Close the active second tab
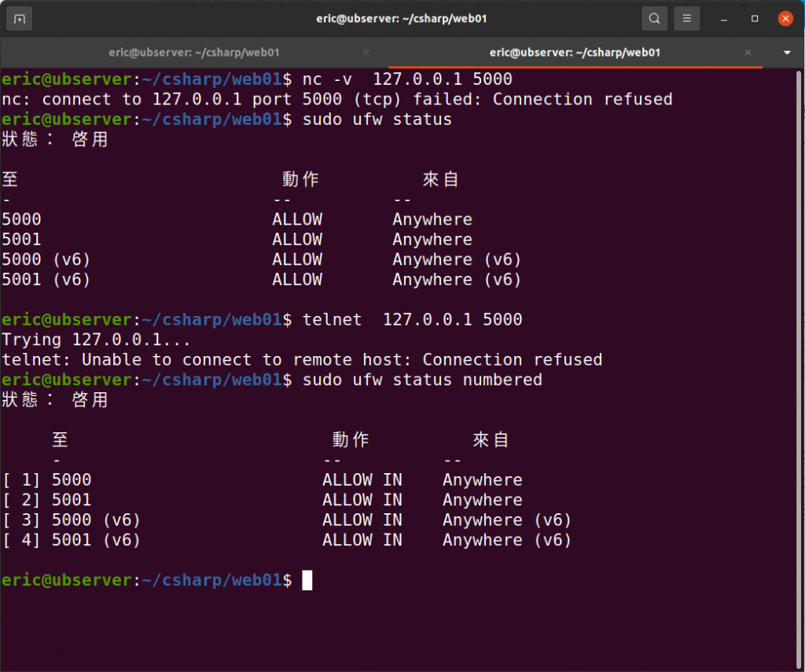805x672 pixels. pos(748,53)
